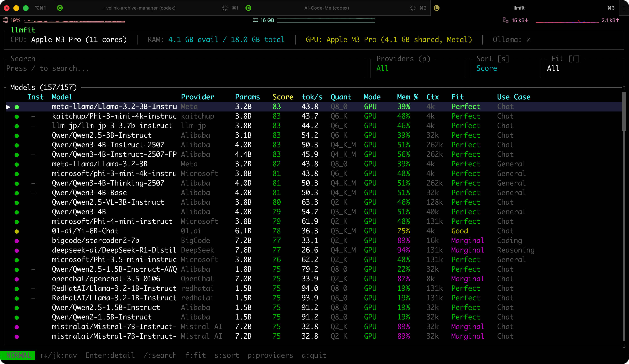Click green status dot for kaitchup/Phi-3-mini-4k
629x364 pixels.
pyautogui.click(x=17, y=117)
